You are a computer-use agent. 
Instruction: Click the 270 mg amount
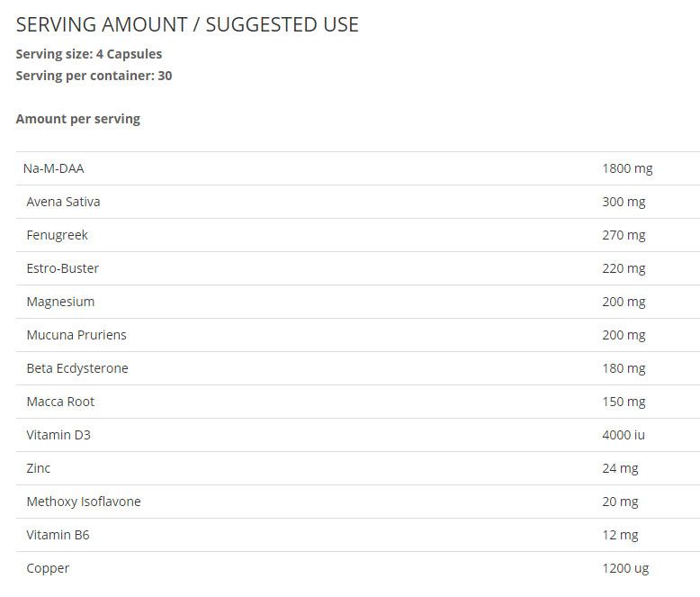(x=624, y=235)
